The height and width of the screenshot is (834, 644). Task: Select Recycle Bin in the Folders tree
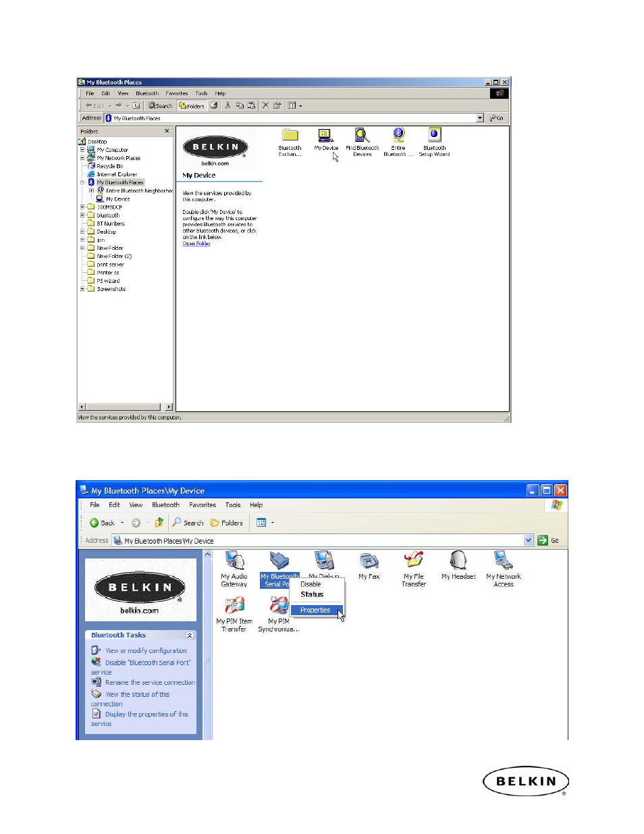click(x=109, y=165)
